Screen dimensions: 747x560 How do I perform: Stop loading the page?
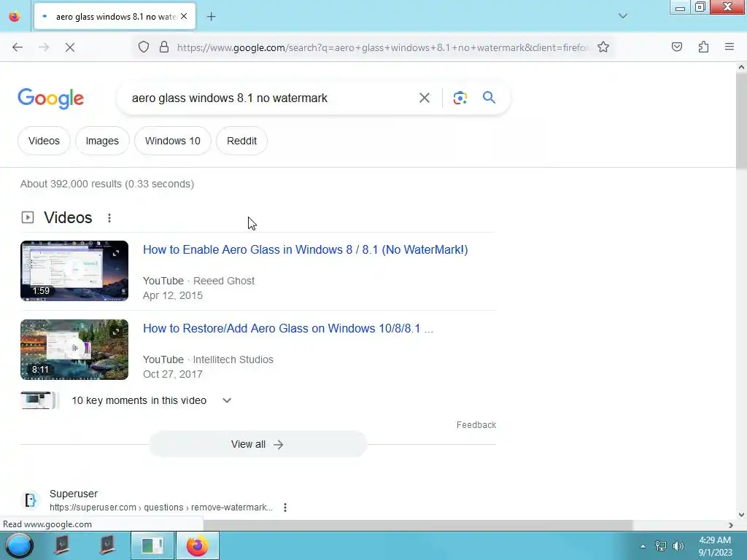(x=69, y=47)
